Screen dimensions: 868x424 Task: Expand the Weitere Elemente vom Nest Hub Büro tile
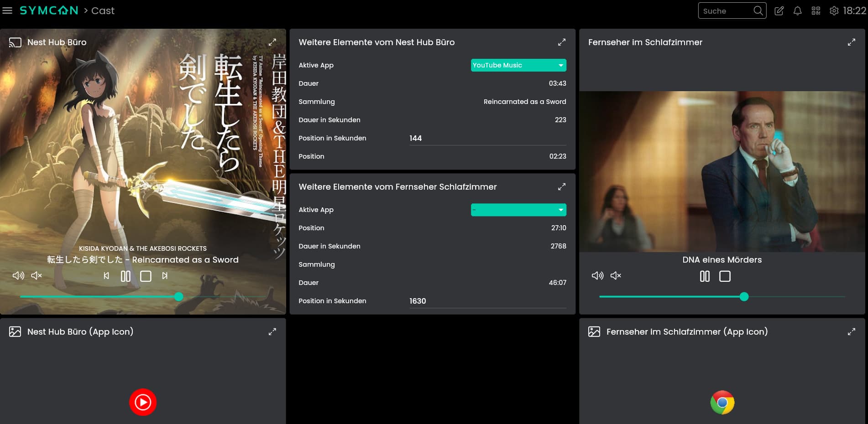tap(562, 42)
